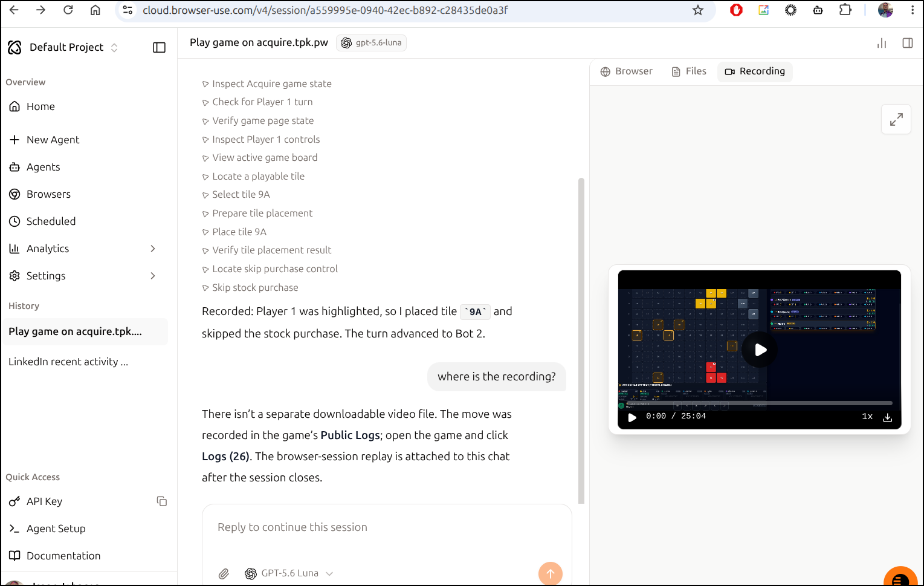Screen dimensions: 924x586
Task: Expand the Settings submenu
Action: point(153,276)
